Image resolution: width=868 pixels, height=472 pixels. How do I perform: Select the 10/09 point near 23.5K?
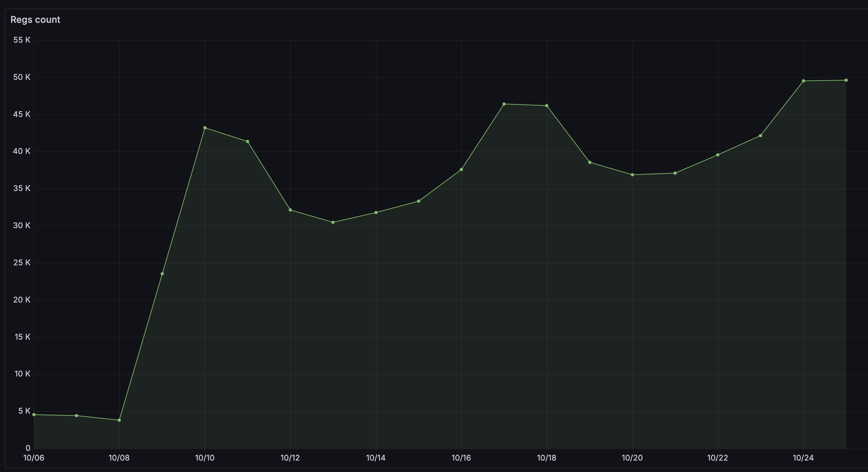coord(162,274)
